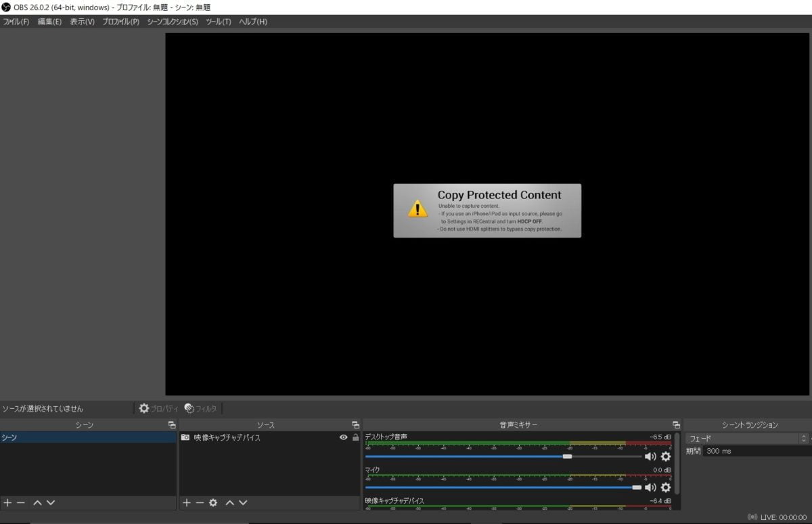
Task: Move the scene up in the list
Action: pyautogui.click(x=37, y=502)
